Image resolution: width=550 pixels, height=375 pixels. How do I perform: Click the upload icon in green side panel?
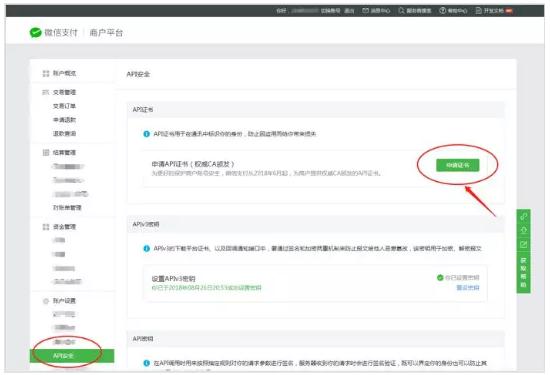point(523,230)
